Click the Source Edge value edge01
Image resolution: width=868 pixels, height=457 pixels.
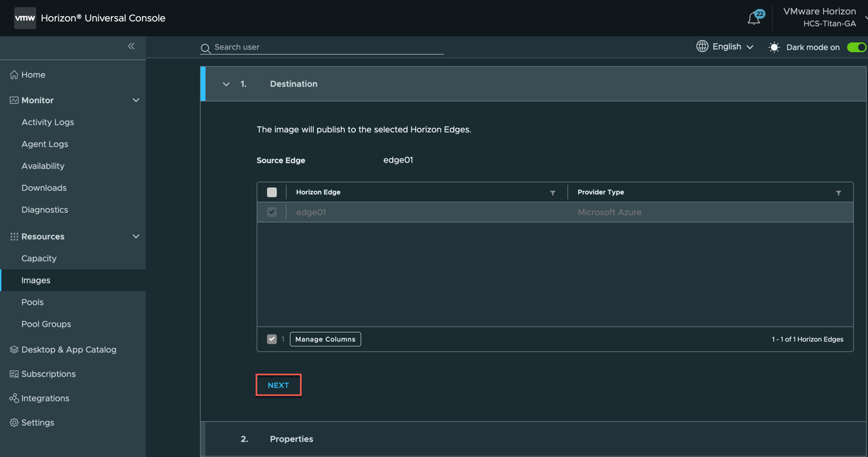[398, 160]
